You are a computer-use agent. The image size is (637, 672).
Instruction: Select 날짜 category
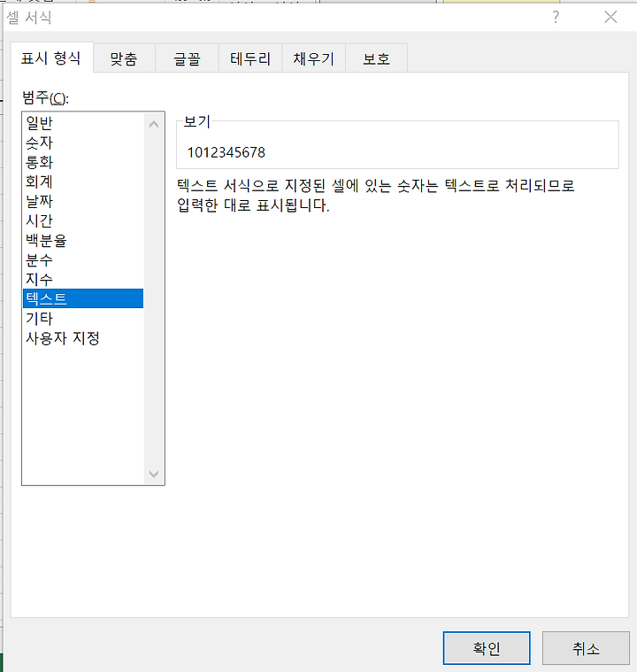pos(83,201)
